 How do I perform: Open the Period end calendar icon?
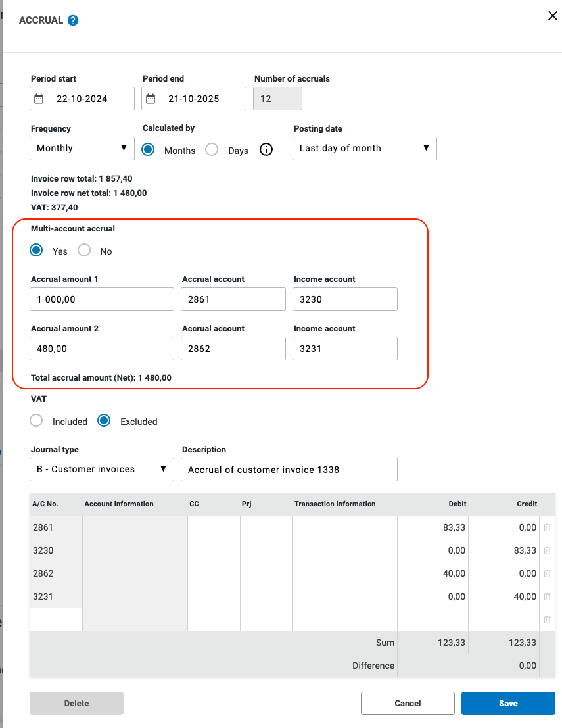[151, 99]
